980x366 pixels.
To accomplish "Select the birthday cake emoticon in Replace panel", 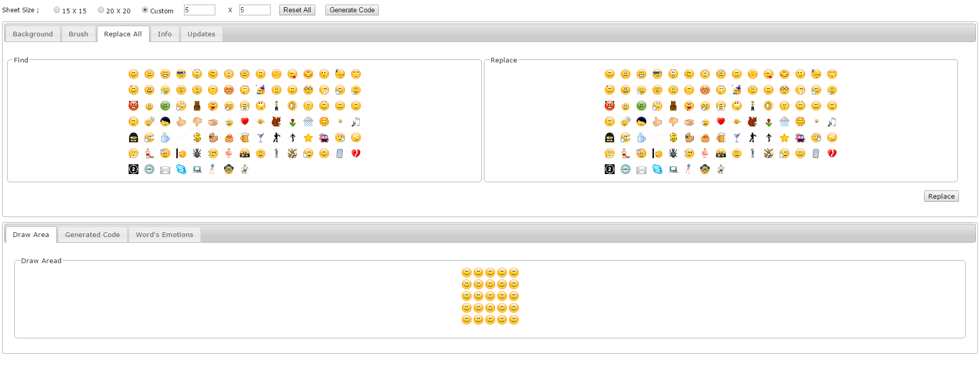I will 705,138.
